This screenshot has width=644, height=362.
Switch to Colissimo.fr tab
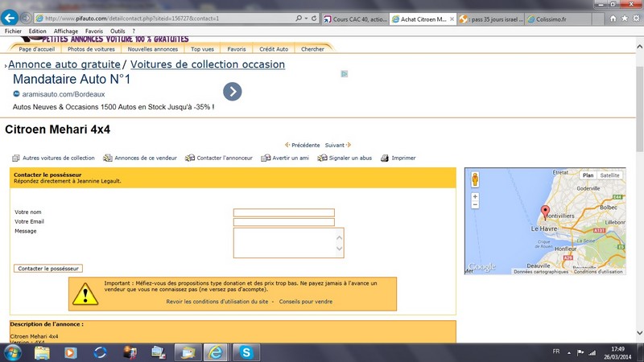[x=559, y=19]
